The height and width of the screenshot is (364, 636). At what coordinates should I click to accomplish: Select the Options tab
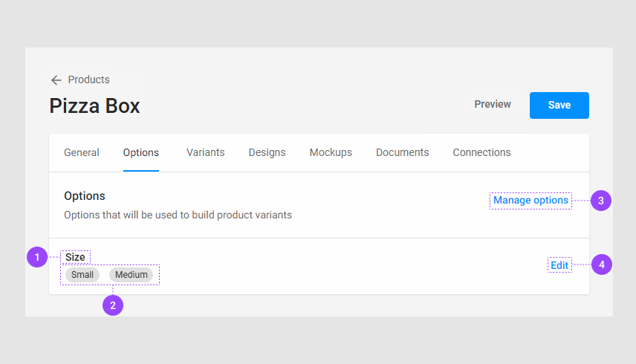point(141,152)
